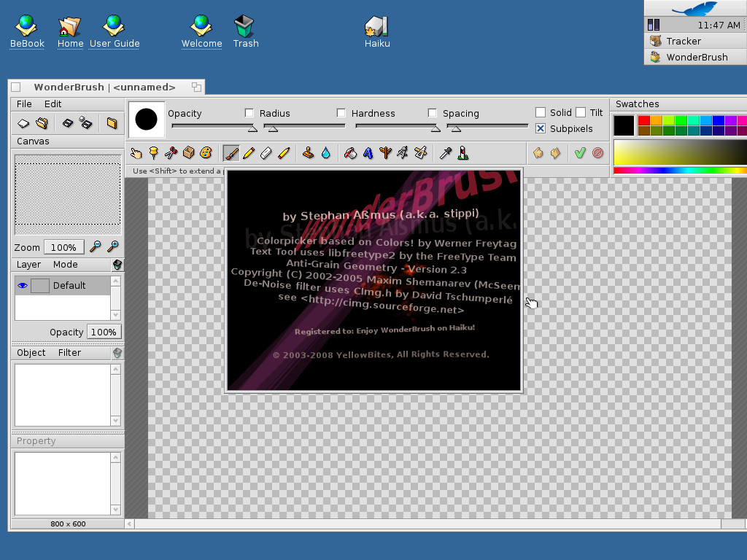
Task: Select the paintbrush tool
Action: point(231,153)
